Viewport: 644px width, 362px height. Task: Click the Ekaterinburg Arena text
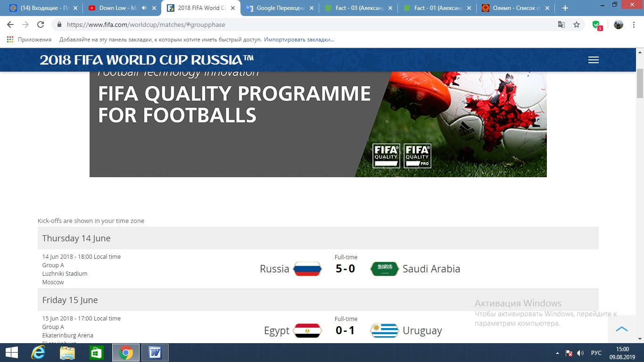67,336
